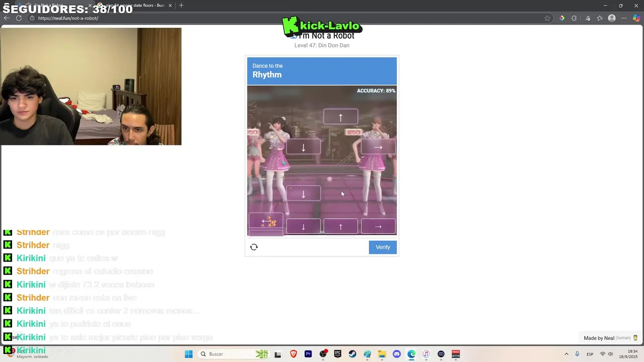Go back using the browser back arrow
The image size is (644, 362).
pyautogui.click(x=7, y=18)
